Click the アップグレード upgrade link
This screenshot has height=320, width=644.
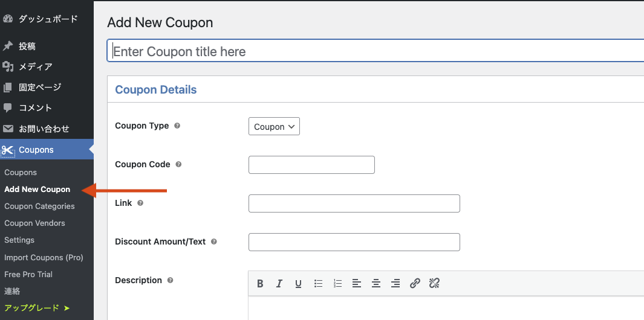point(37,308)
